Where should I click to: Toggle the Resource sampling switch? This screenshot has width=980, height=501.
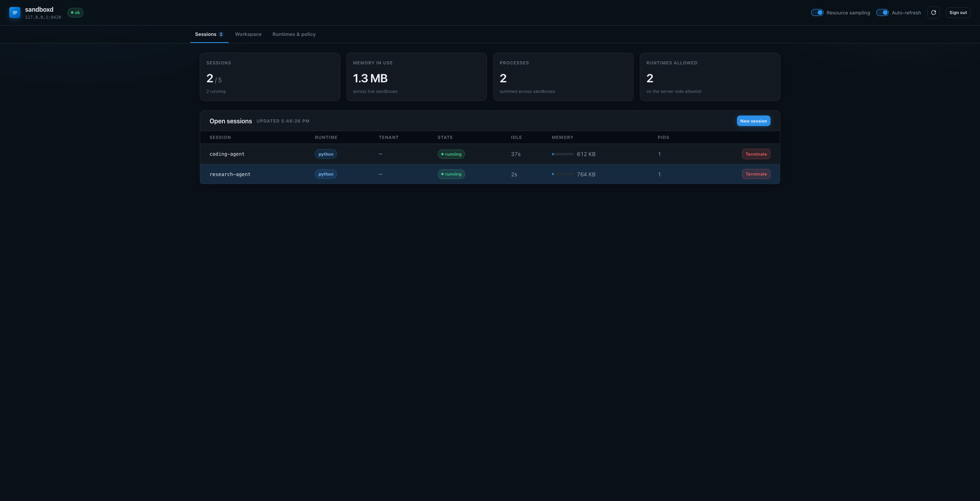(x=817, y=12)
